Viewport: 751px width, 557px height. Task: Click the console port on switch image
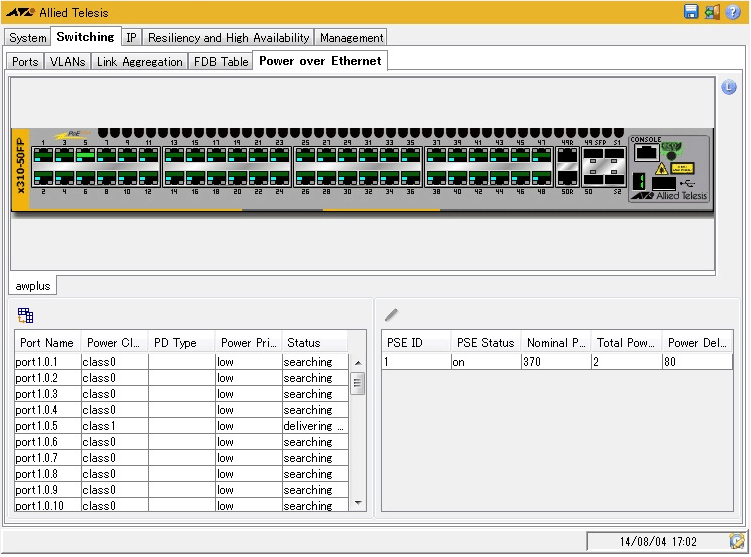point(647,153)
